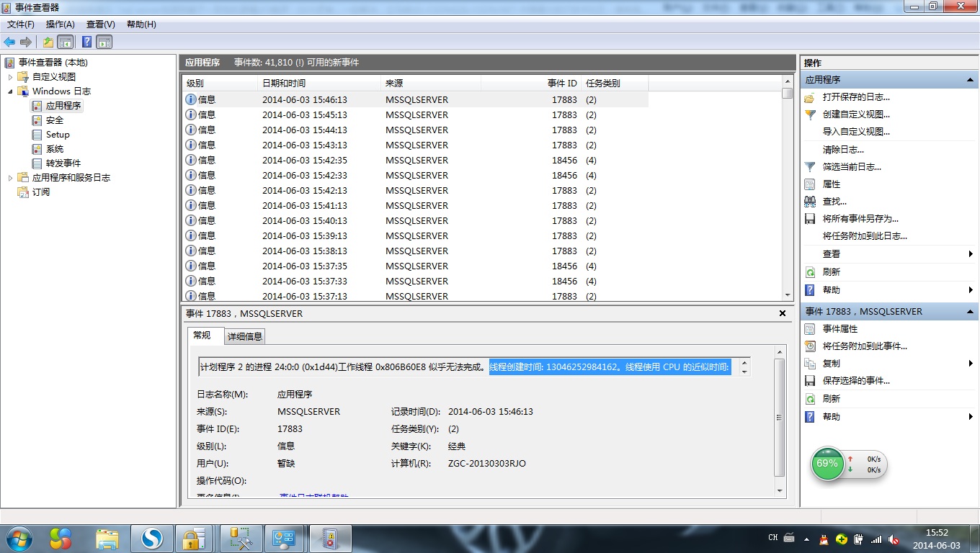Click the 将所有事件另存为 save icon
This screenshot has width=980, height=553.
810,219
